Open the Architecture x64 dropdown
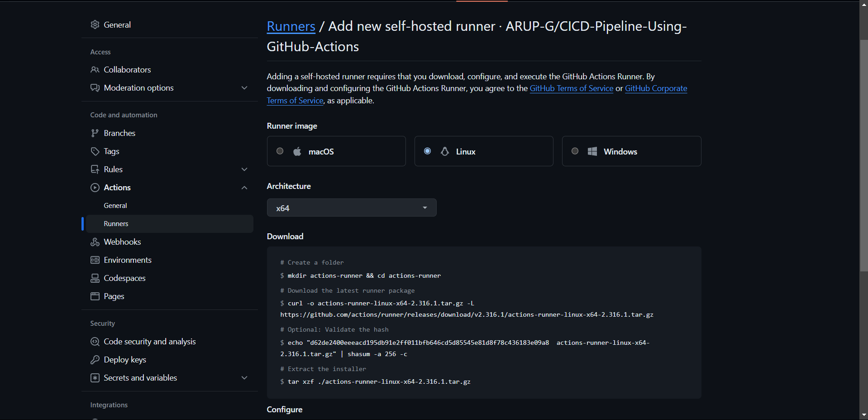868x420 pixels. 352,208
